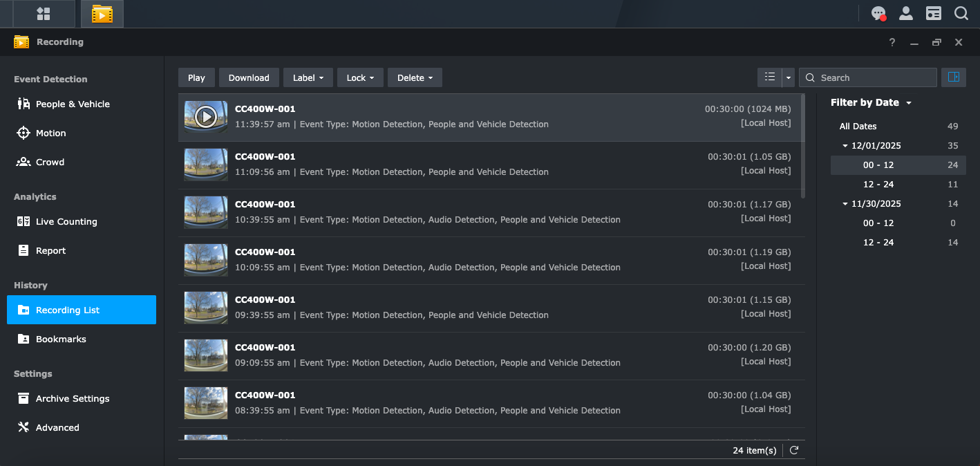
Task: Collapse the 12/01/2025 date group
Action: tap(845, 146)
